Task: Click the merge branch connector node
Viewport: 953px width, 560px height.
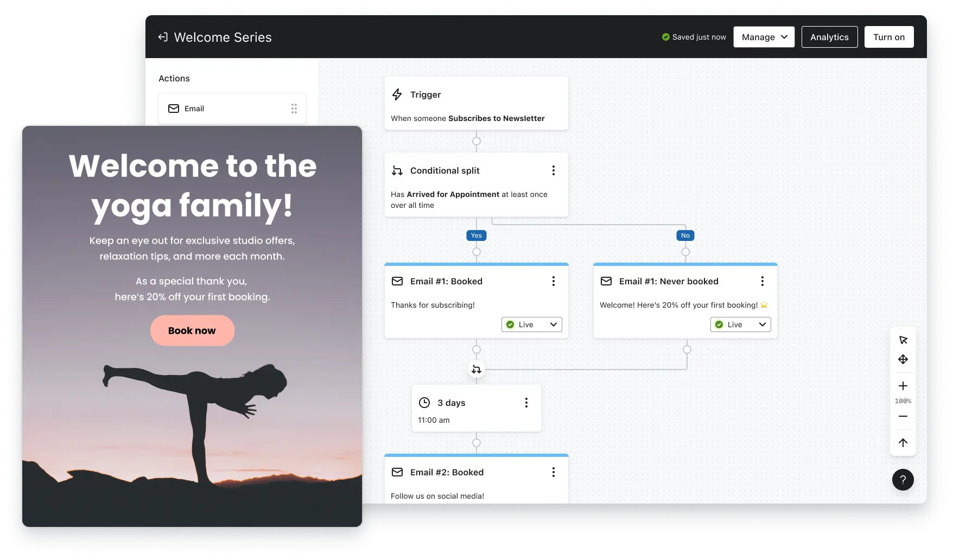Action: point(476,370)
